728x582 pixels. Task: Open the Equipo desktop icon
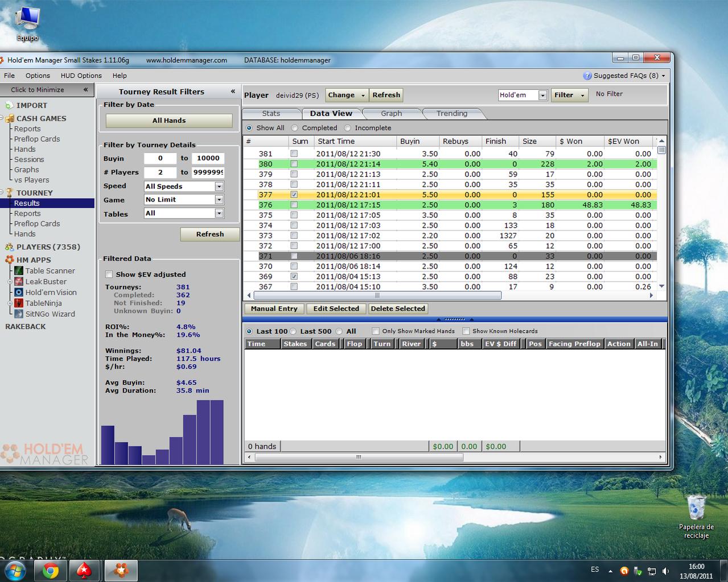pyautogui.click(x=27, y=23)
